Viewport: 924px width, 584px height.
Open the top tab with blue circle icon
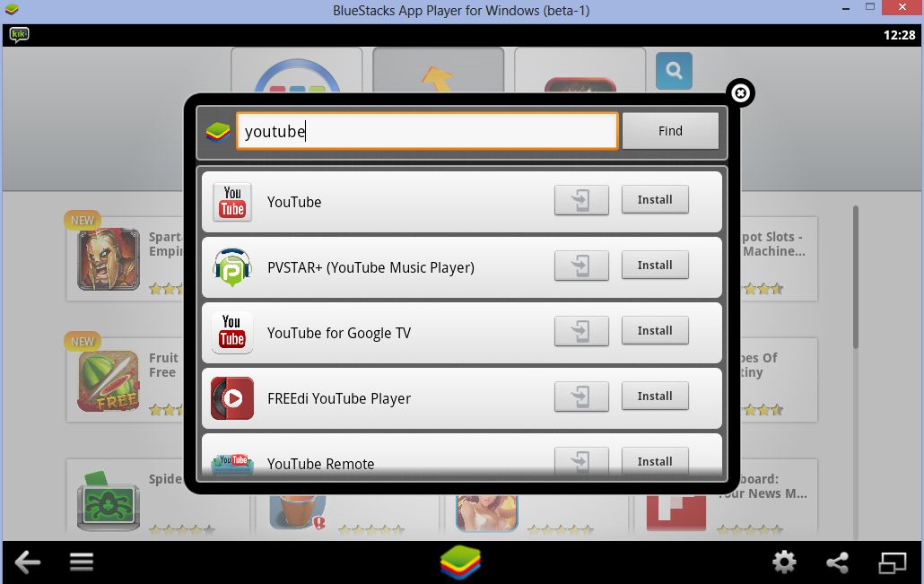(296, 70)
